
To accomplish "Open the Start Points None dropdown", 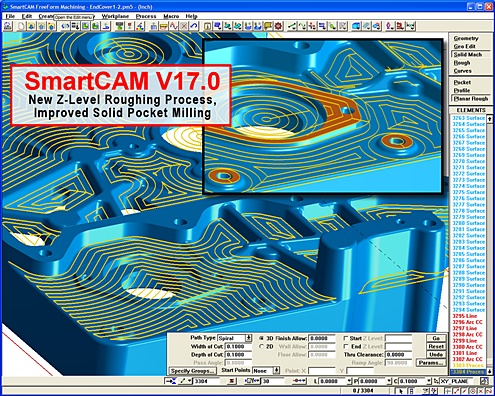I will tap(276, 370).
